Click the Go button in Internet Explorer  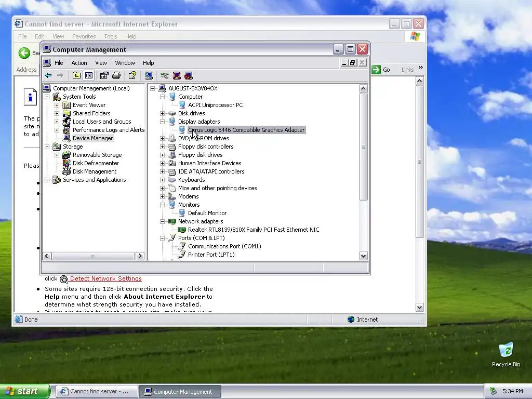tap(381, 70)
